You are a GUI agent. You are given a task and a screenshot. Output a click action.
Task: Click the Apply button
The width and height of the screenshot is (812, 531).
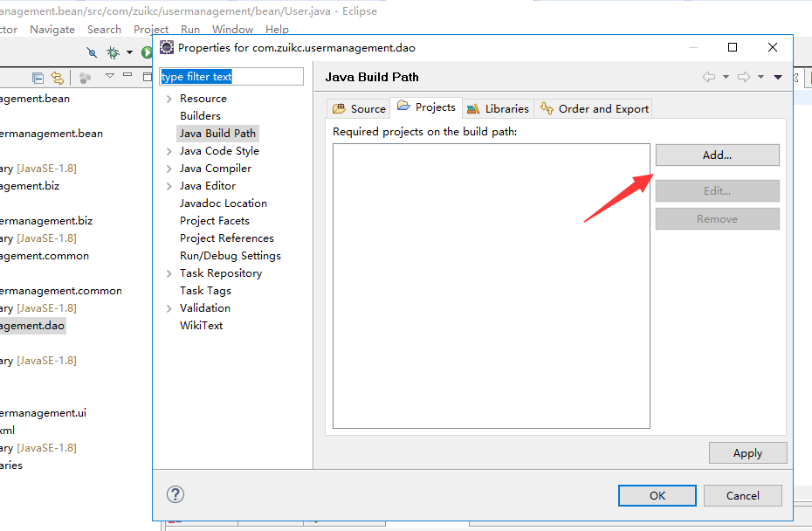click(747, 452)
